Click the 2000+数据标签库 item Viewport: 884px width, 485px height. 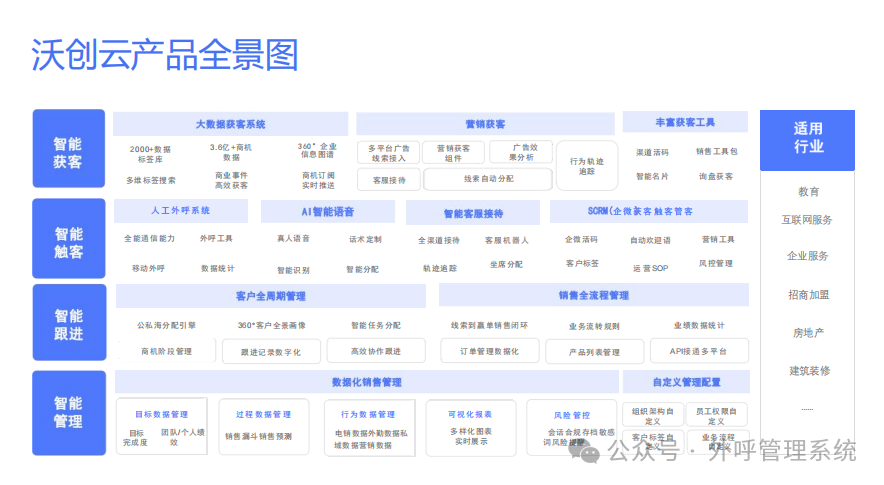click(150, 155)
